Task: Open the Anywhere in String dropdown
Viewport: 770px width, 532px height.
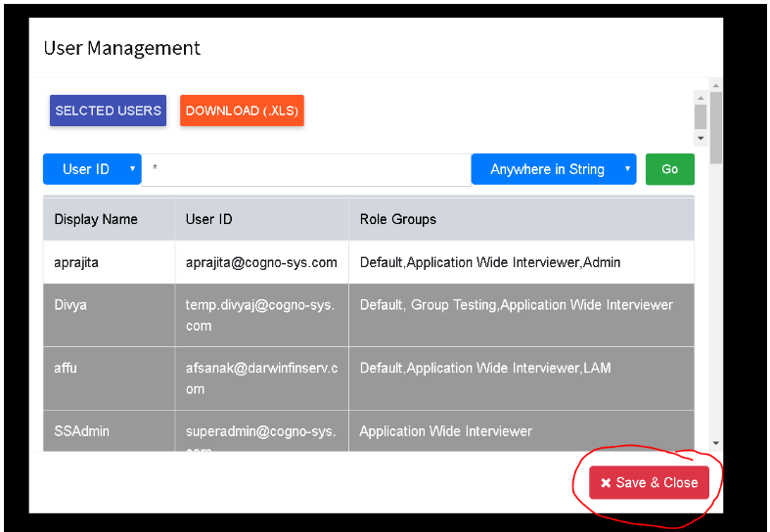Action: pyautogui.click(x=554, y=169)
